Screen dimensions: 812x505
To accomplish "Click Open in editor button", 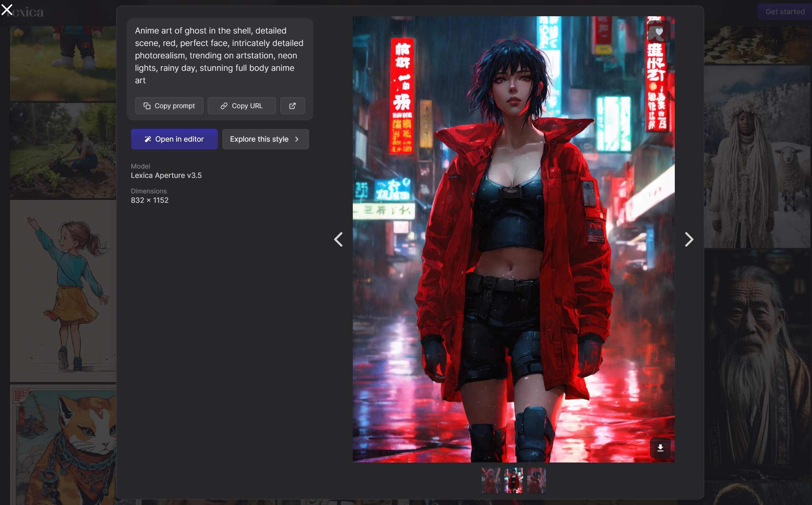I will [x=174, y=139].
